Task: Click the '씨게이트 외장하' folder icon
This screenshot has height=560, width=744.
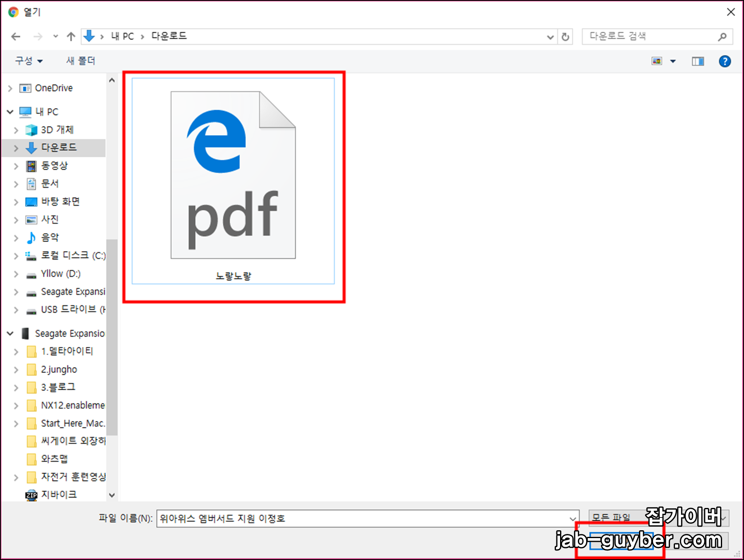Action: point(31,441)
